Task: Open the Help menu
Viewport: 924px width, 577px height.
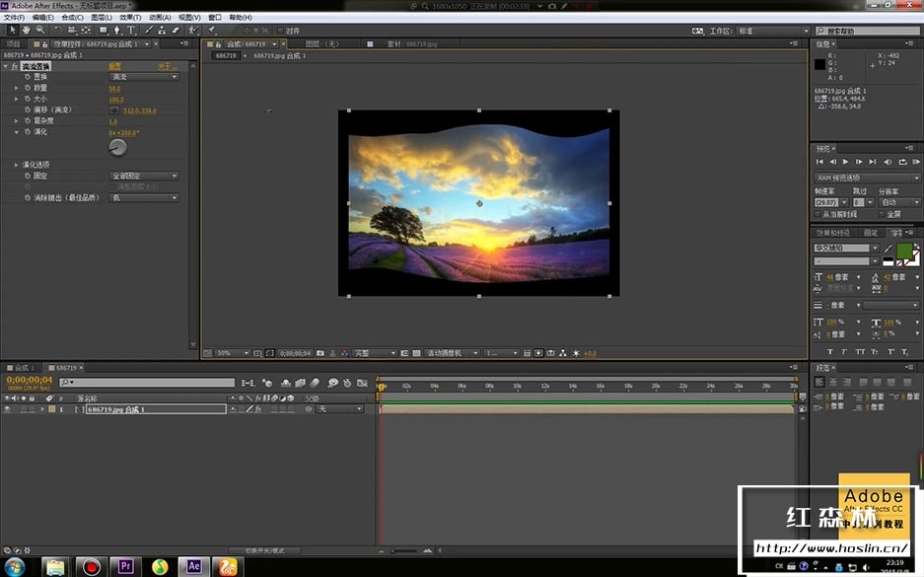Action: [241, 18]
